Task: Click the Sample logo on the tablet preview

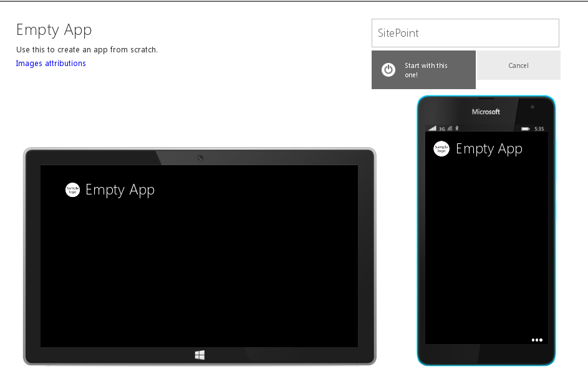Action: [72, 189]
